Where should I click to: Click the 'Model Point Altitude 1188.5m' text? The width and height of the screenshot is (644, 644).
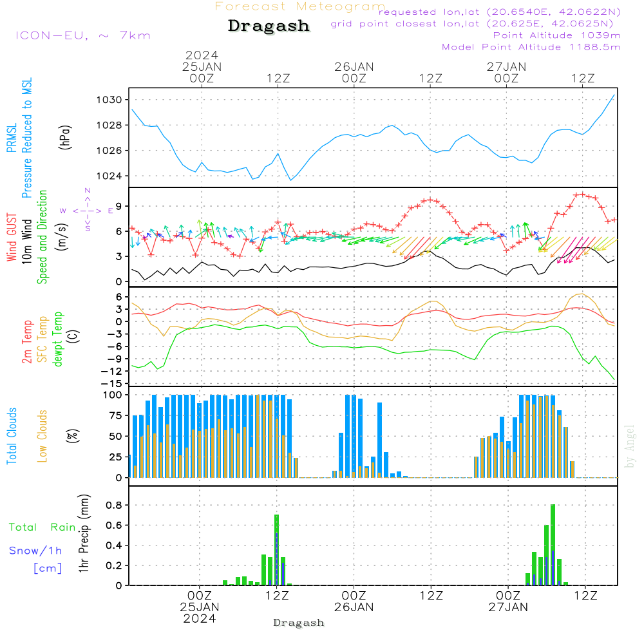(531, 47)
